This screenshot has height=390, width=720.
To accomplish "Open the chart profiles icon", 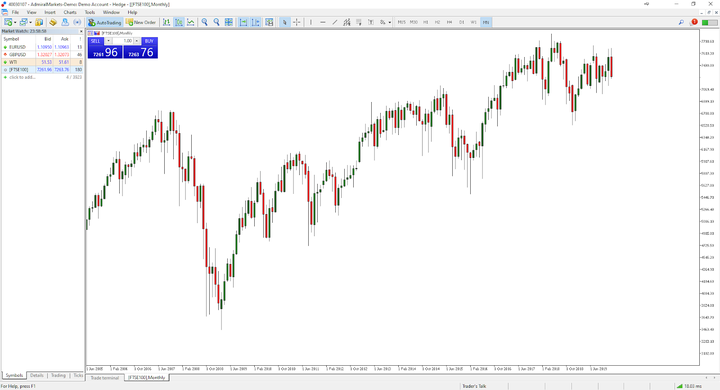I will point(23,22).
